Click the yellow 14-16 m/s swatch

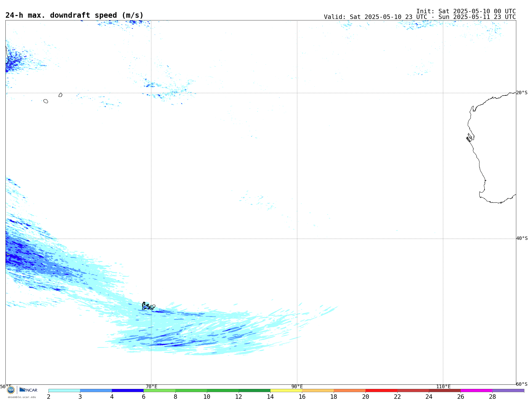[286, 390]
